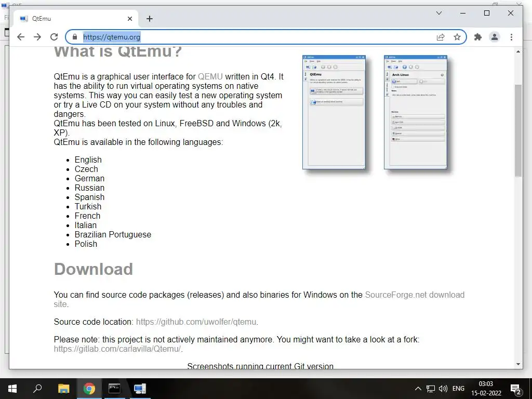Enlarge the QtEmu main window screenshot
The image size is (532, 399).
(x=334, y=112)
